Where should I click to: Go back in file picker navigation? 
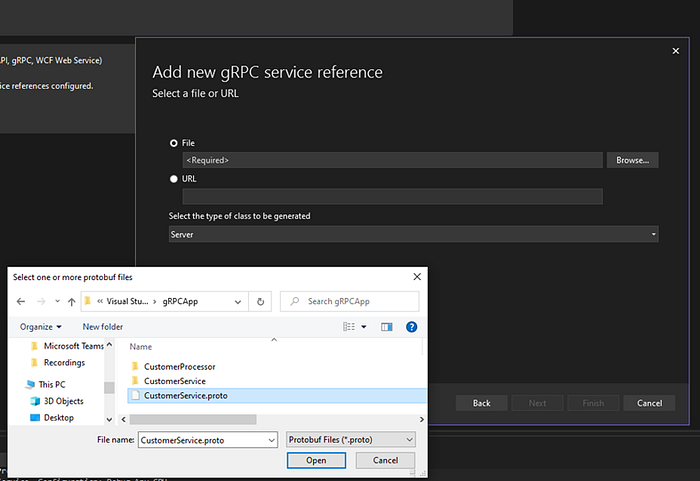point(21,301)
